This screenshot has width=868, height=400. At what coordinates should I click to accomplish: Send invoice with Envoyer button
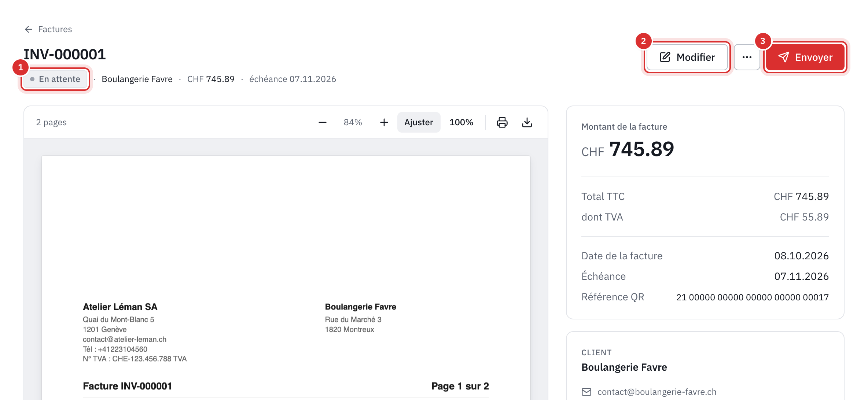(805, 57)
